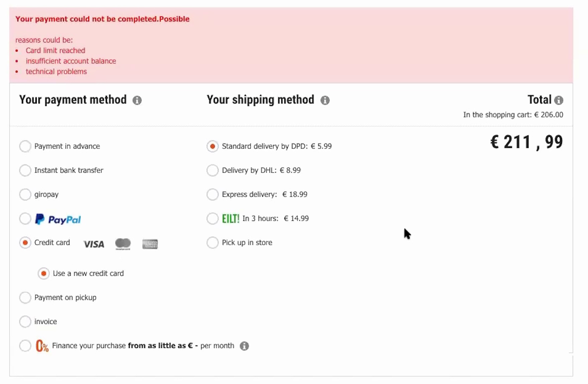Select invoice payment radio button
This screenshot has height=384, width=588.
point(25,321)
